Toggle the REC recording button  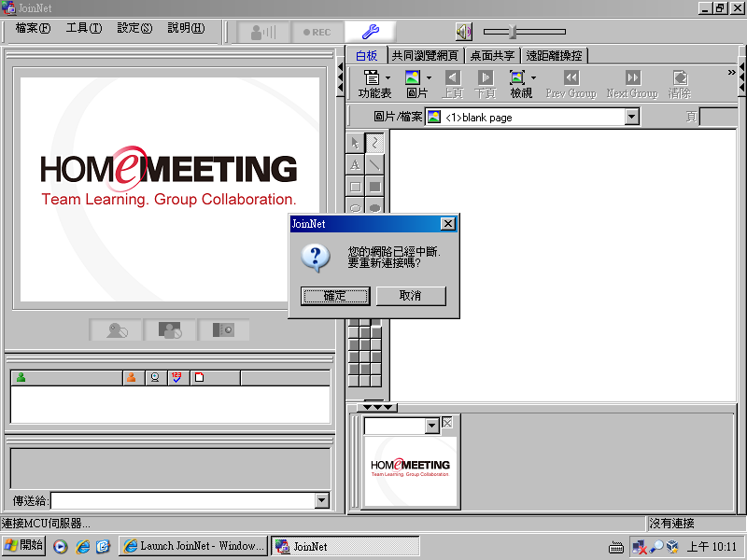click(317, 32)
